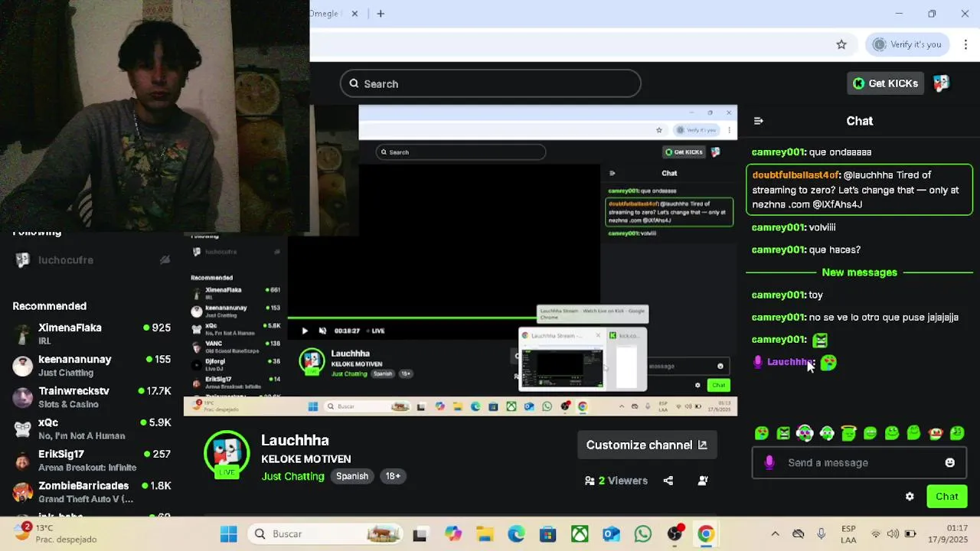980x551 pixels.
Task: Open the Just Chatting category link
Action: pyautogui.click(x=293, y=476)
